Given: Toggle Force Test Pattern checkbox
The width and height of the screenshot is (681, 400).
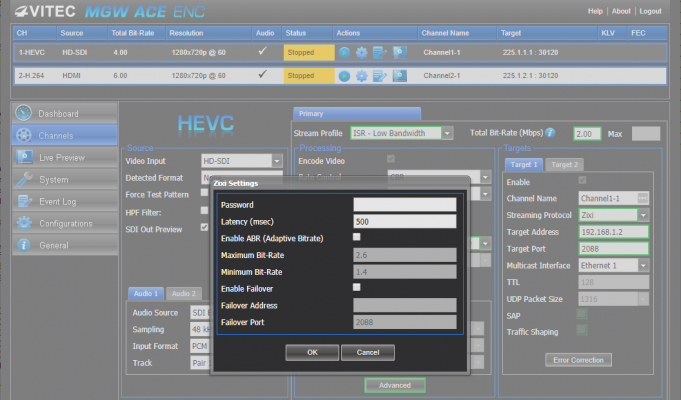Looking at the screenshot, I should tap(204, 192).
